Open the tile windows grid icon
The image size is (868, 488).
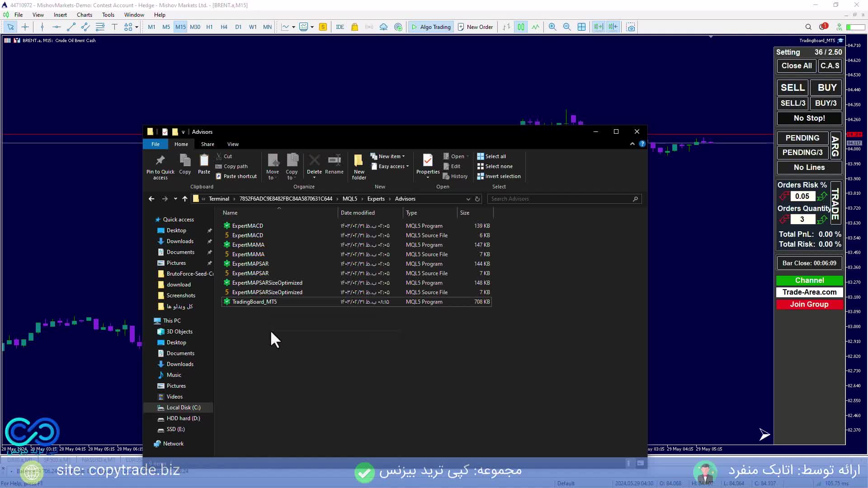click(582, 27)
